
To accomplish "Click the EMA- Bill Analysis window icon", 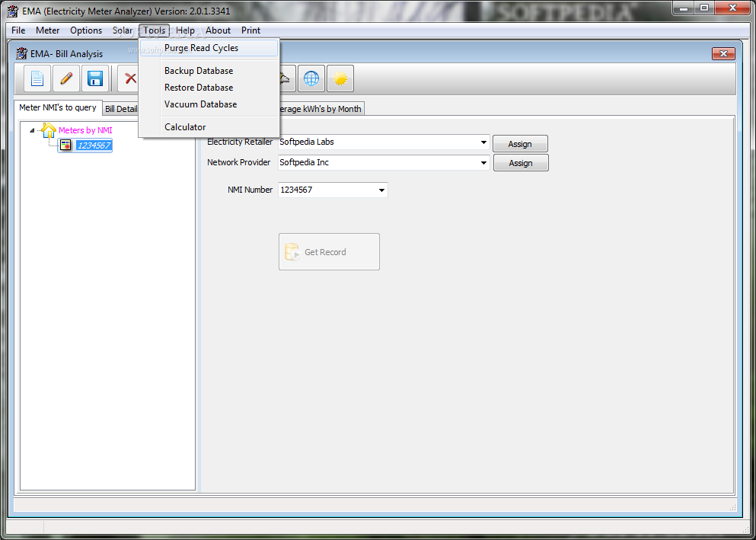I will 22,53.
